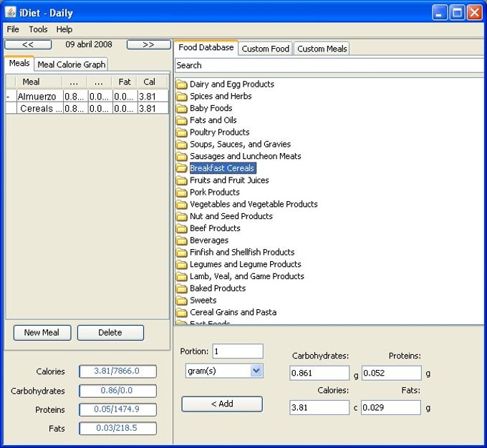The width and height of the screenshot is (487, 448).
Task: Click the Meal column header
Action: (x=39, y=82)
